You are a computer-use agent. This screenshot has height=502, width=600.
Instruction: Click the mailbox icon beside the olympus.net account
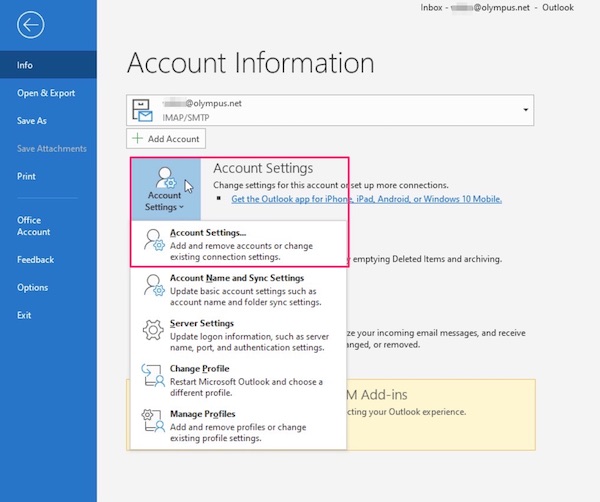(x=142, y=110)
